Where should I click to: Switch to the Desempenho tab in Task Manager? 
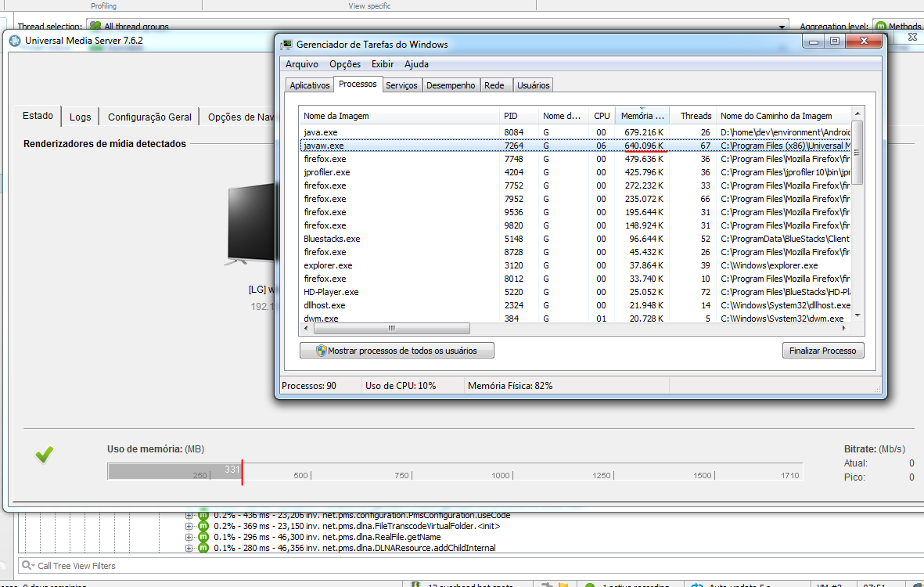pos(451,85)
